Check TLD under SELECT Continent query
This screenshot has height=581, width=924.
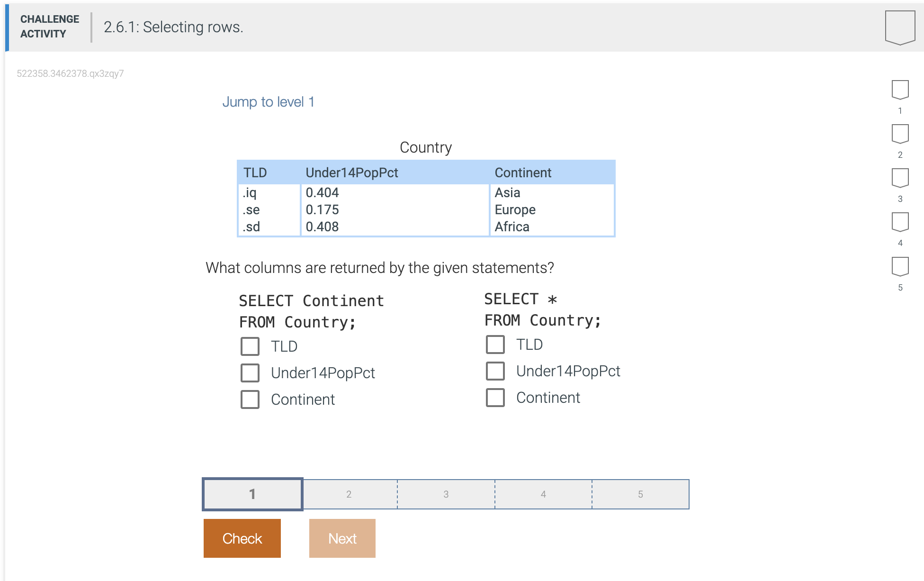250,346
